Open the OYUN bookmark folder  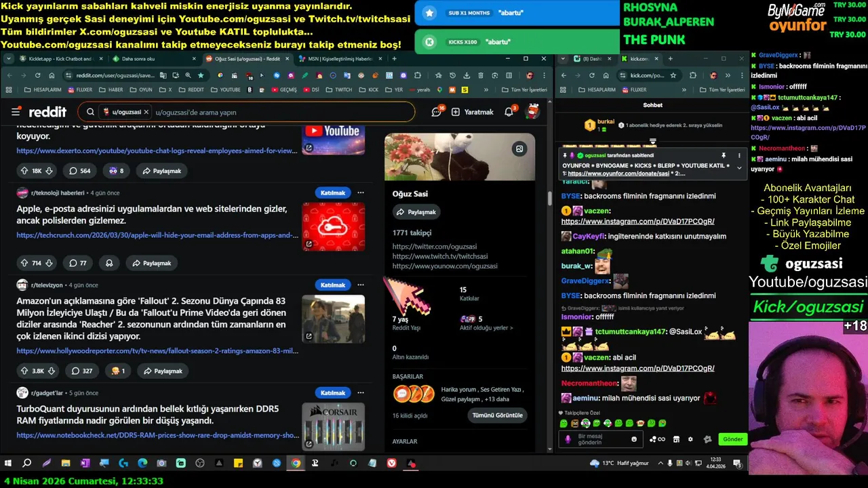[142, 89]
